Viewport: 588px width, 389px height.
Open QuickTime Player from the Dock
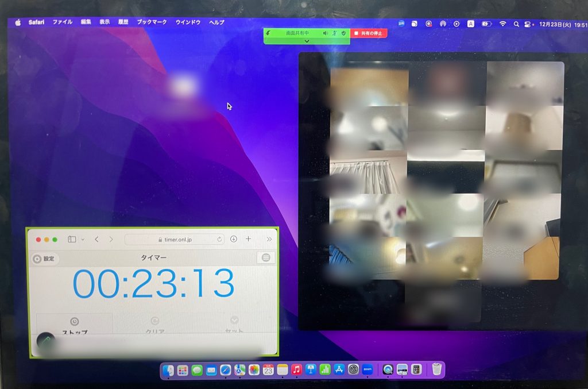coord(388,369)
